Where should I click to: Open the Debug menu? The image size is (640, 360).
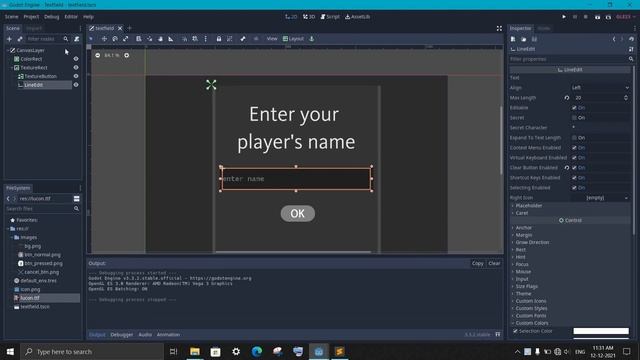click(51, 17)
